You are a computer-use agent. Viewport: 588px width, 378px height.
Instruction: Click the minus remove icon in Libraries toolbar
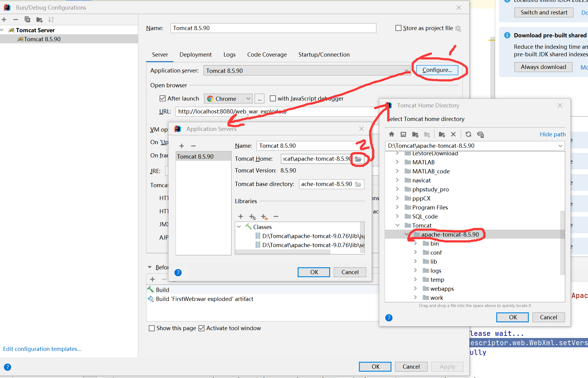click(x=276, y=216)
